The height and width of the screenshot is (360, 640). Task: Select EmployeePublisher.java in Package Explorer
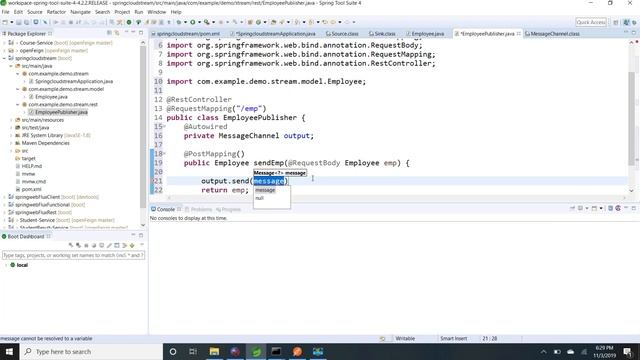click(61, 112)
